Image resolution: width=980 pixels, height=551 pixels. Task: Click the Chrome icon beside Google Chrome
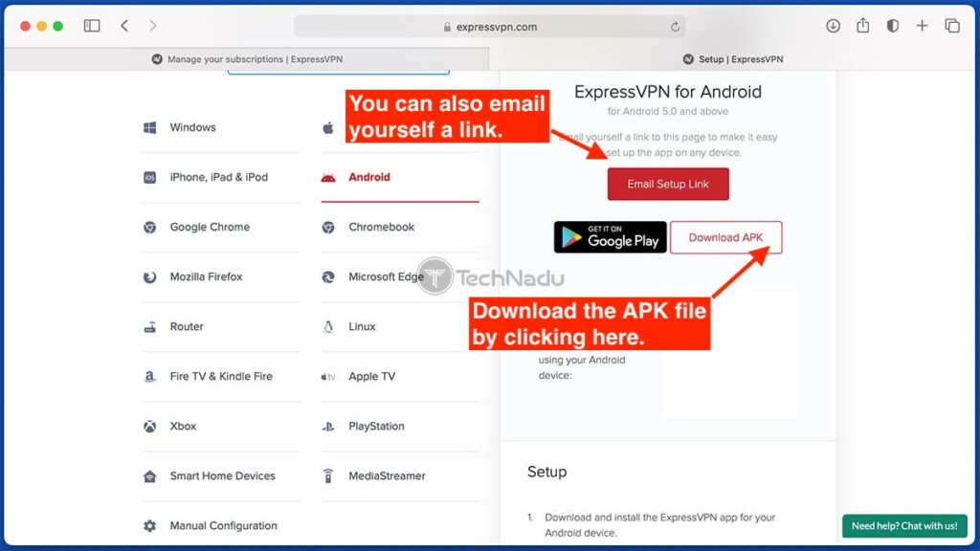coord(150,228)
